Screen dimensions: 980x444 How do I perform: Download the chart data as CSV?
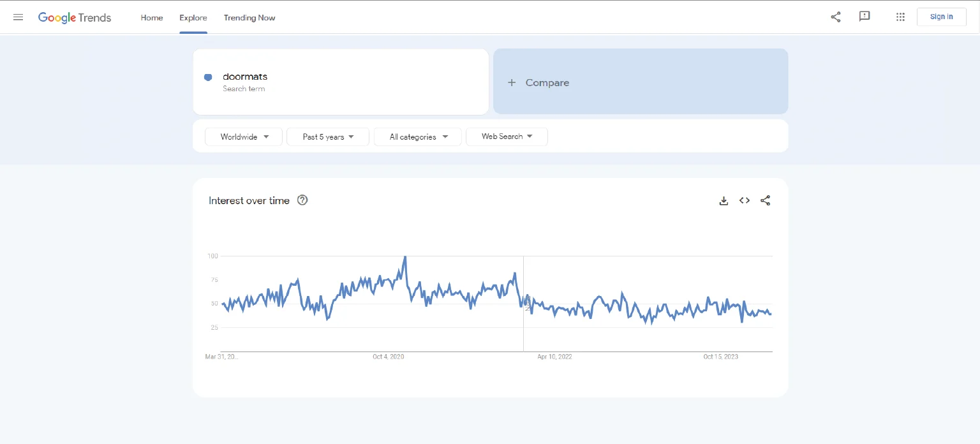(724, 201)
